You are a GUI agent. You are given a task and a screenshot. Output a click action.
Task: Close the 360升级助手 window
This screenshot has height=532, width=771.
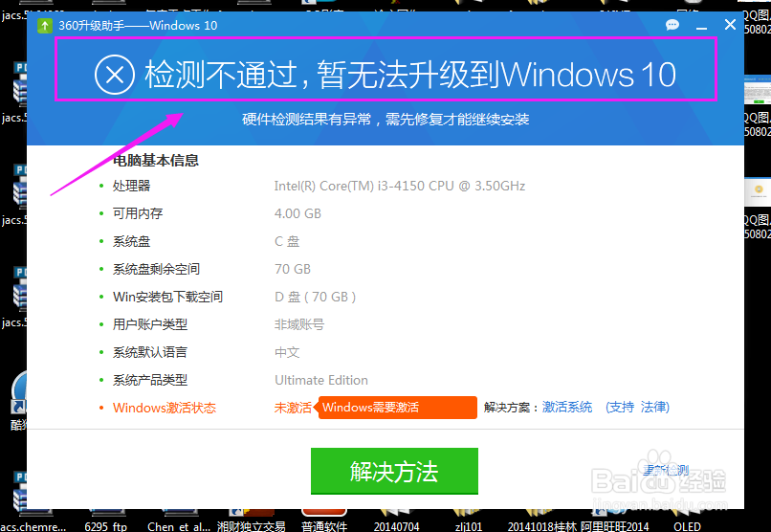pos(730,24)
